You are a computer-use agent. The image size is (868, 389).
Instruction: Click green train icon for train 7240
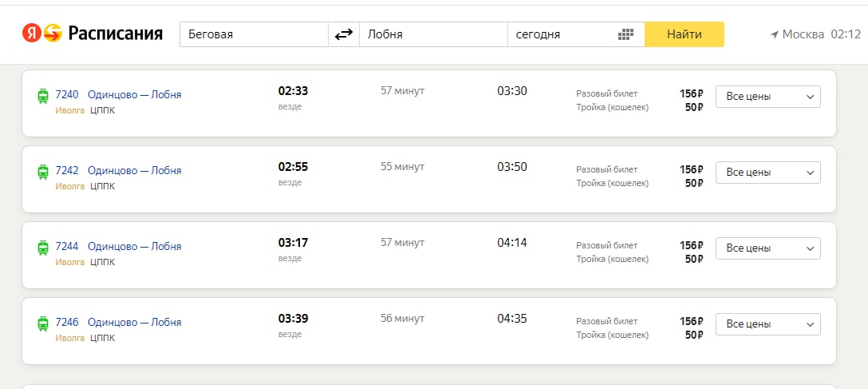tap(42, 95)
